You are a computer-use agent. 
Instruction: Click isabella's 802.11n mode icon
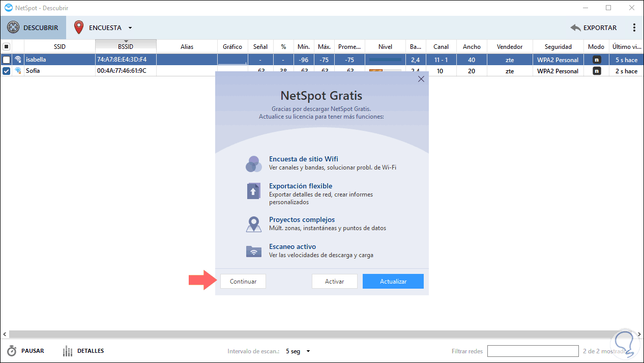597,60
